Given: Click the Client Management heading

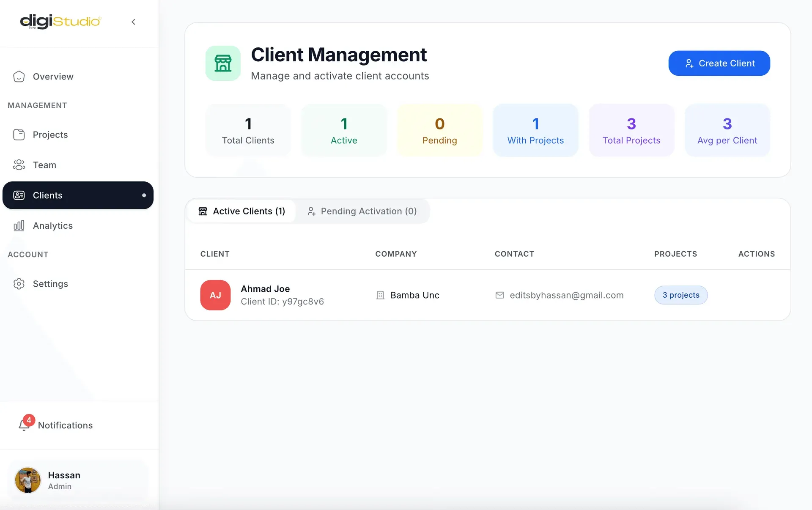Looking at the screenshot, I should pos(339,55).
